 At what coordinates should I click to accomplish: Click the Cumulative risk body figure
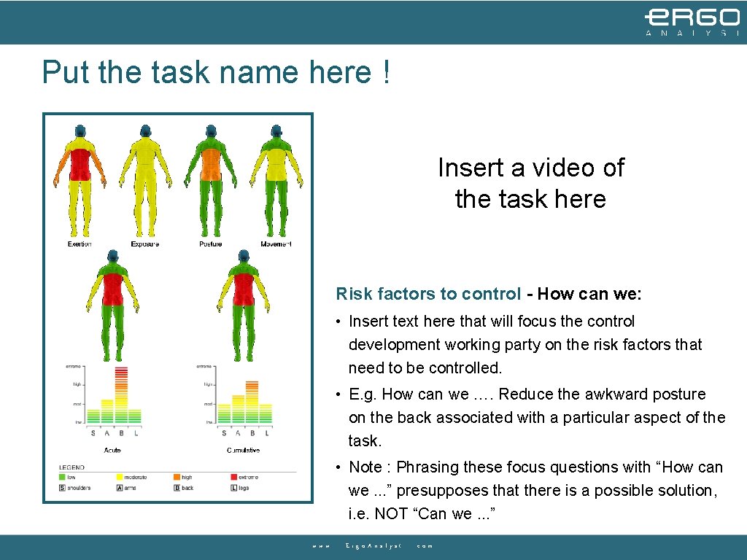(244, 306)
